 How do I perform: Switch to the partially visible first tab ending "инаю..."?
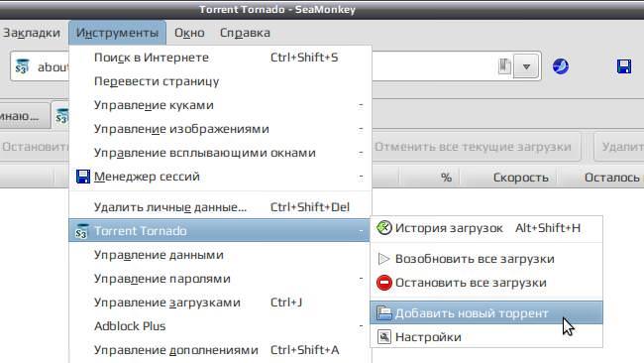(x=25, y=116)
